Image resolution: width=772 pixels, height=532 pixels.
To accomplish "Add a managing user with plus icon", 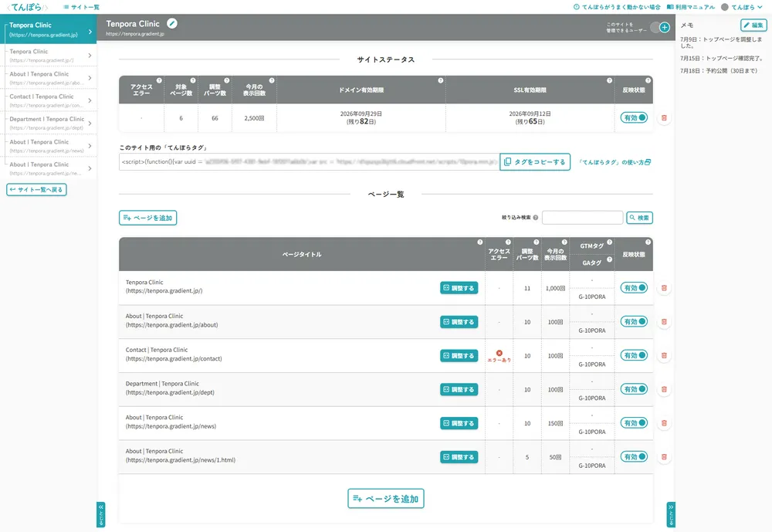I will pyautogui.click(x=664, y=28).
